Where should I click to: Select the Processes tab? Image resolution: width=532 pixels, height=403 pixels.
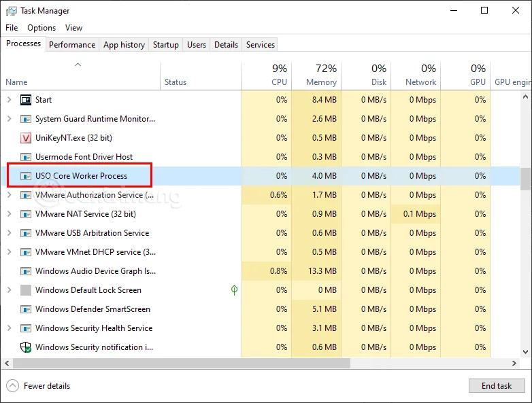click(23, 43)
